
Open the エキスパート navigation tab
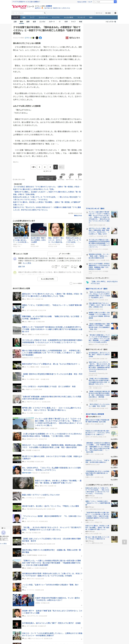click(x=43, y=17)
